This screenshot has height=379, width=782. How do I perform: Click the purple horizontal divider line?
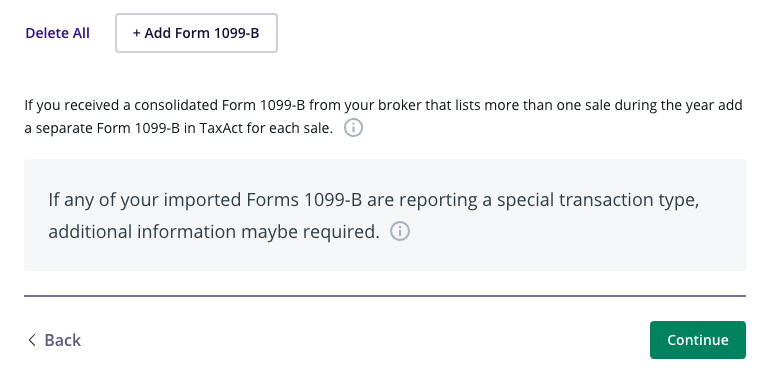click(385, 296)
